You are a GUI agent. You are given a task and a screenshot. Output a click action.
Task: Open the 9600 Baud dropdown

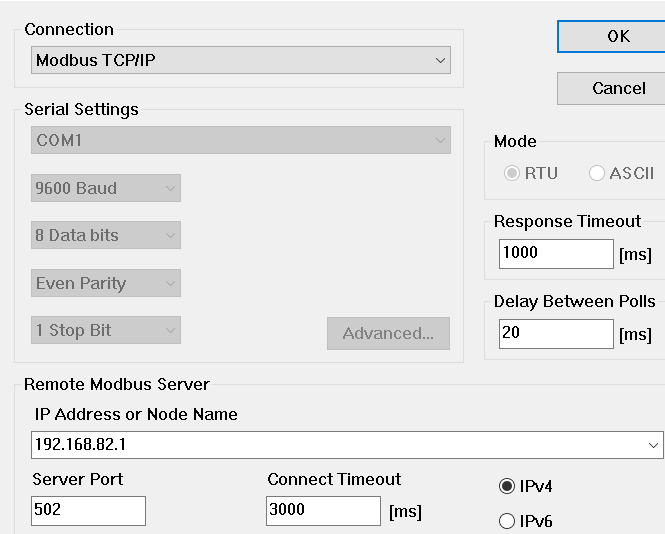click(x=106, y=188)
